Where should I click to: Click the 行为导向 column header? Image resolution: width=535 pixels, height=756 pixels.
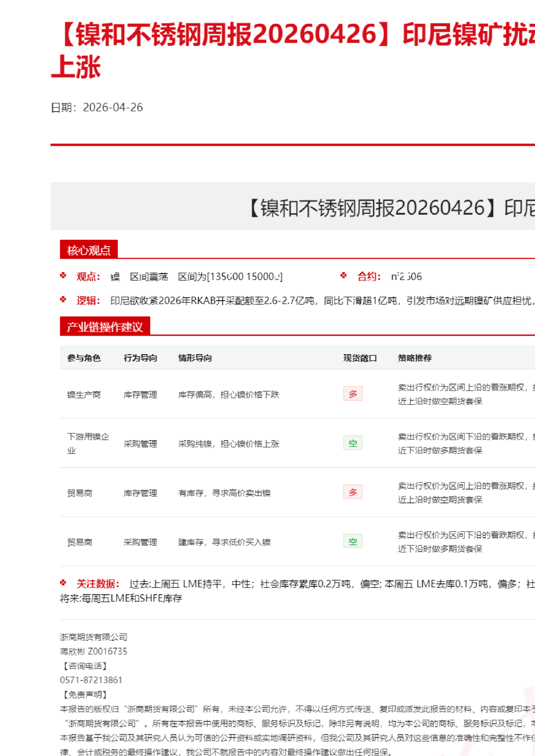[x=141, y=358]
